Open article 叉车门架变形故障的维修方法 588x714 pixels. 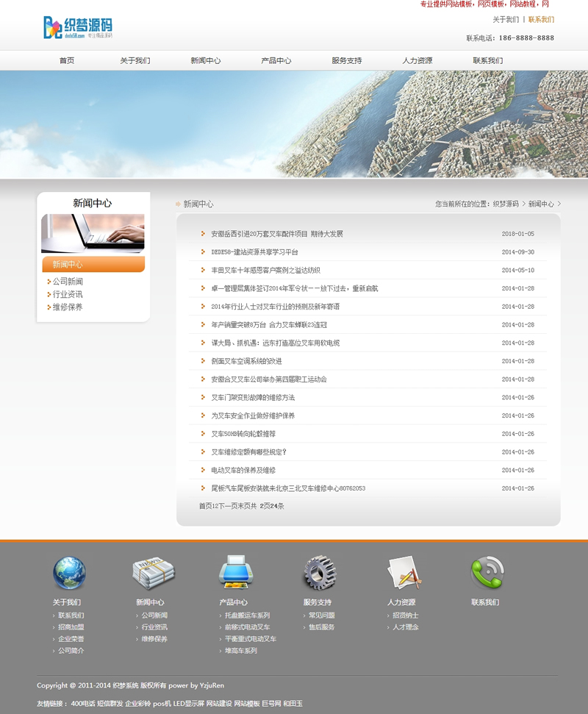[253, 398]
